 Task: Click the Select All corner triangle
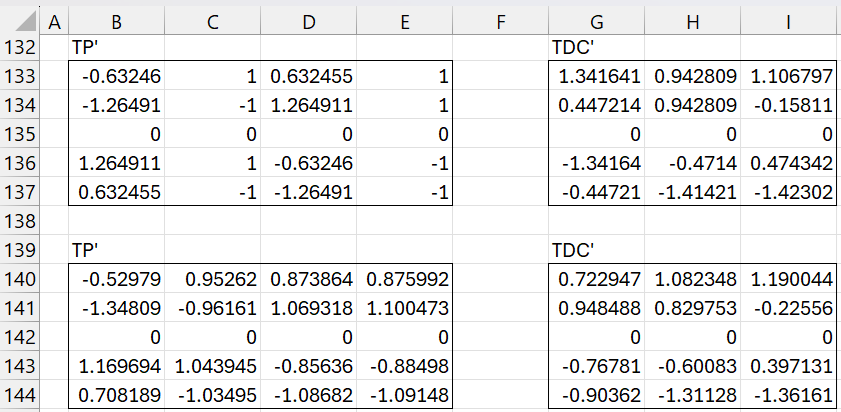(x=20, y=19)
